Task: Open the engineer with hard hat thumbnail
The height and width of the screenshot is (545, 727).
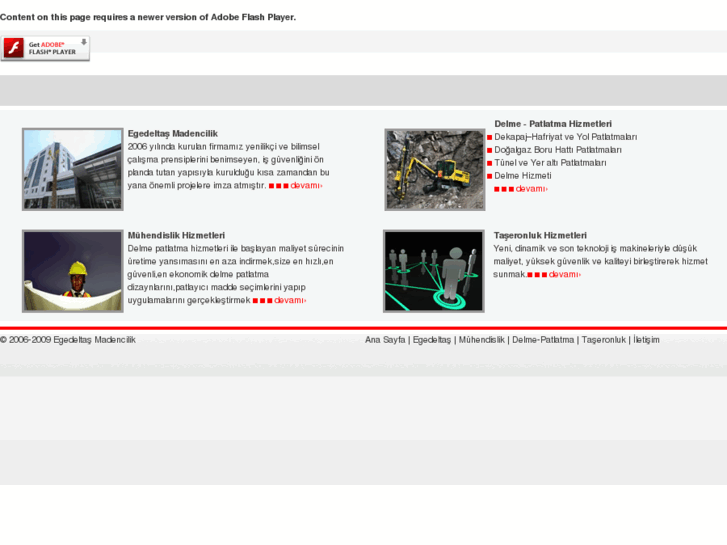Action: click(73, 271)
